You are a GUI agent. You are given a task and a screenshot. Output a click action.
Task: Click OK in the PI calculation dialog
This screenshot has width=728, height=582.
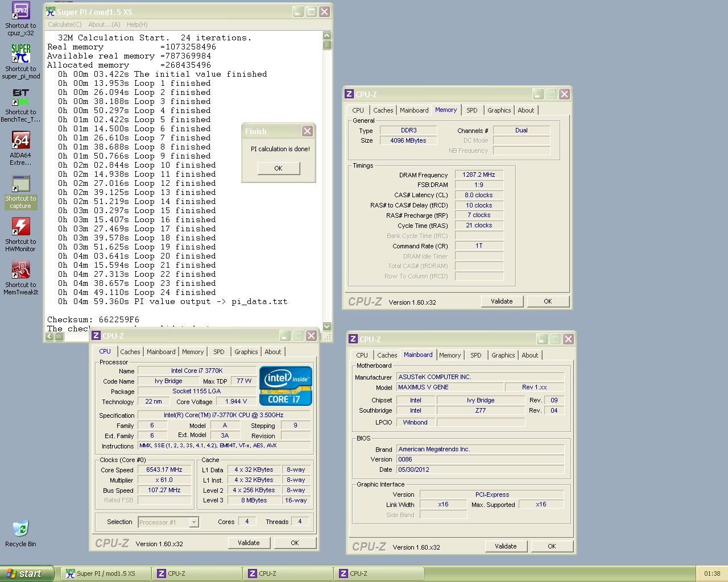click(278, 168)
